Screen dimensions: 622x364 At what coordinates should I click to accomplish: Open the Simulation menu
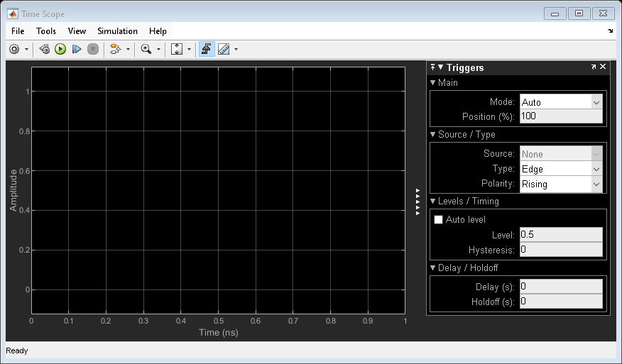(x=117, y=31)
